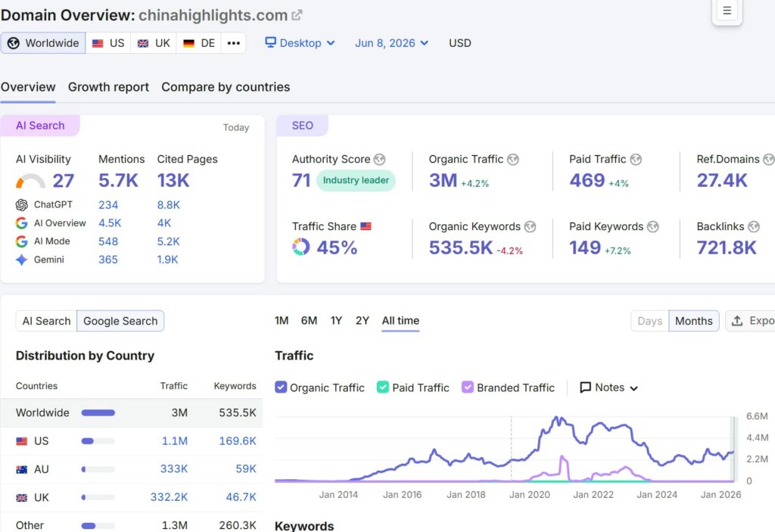This screenshot has width=775, height=532.
Task: Expand the Notes dropdown chevron
Action: click(634, 388)
